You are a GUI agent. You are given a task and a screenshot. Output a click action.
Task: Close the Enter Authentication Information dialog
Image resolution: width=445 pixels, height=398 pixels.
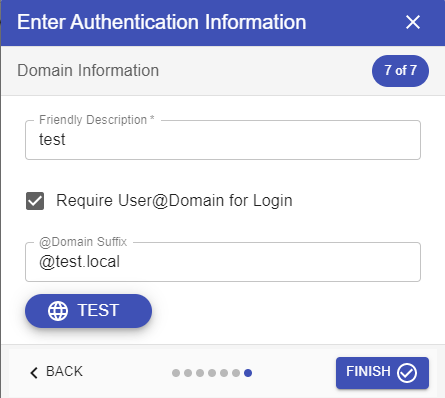(x=413, y=22)
